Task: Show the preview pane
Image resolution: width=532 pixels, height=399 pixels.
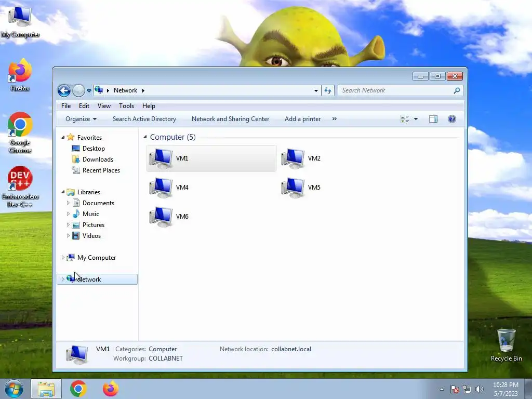Action: pyautogui.click(x=433, y=119)
